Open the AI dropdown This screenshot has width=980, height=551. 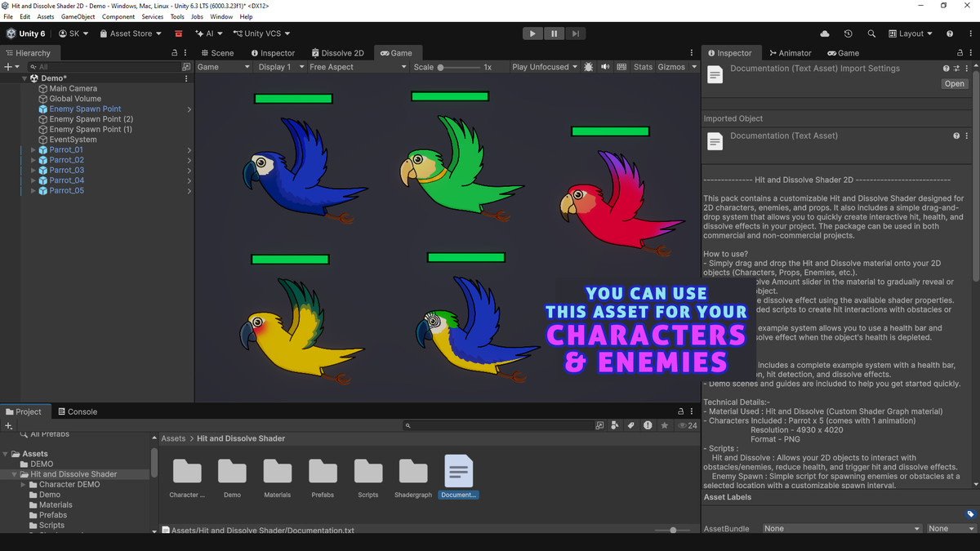pos(210,33)
